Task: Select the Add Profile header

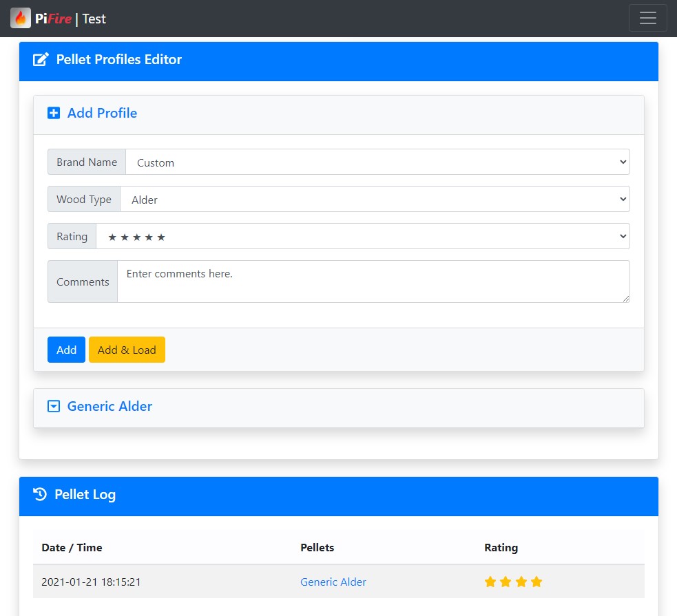Action: click(102, 113)
